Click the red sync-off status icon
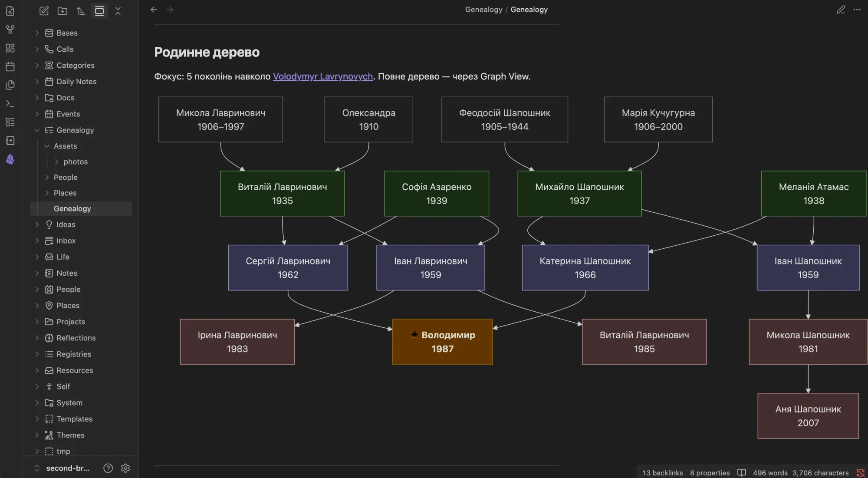The width and height of the screenshot is (868, 478). click(x=860, y=473)
